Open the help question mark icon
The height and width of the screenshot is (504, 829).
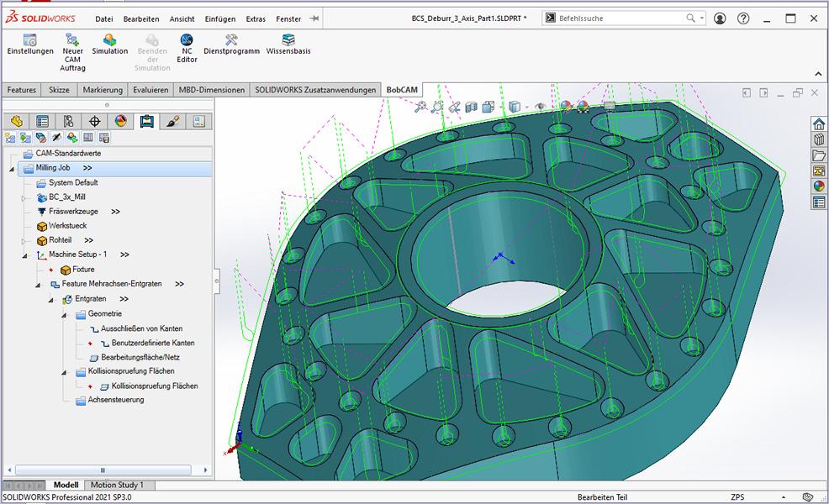point(743,18)
